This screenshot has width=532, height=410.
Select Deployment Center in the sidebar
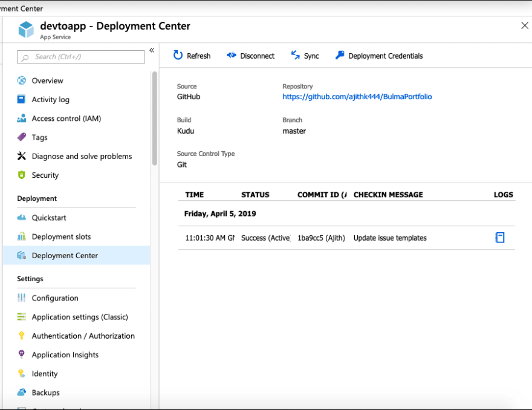coord(77,255)
